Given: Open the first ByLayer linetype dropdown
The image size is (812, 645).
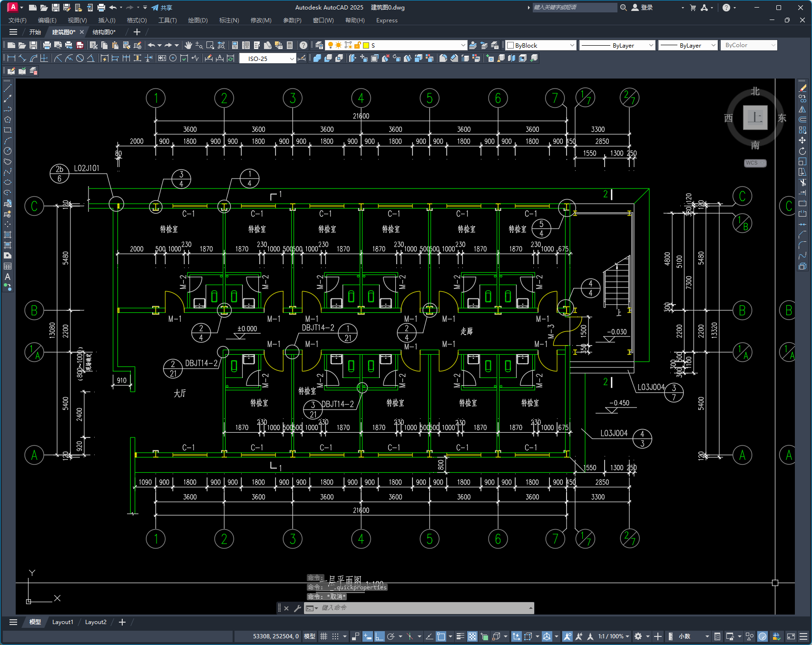Looking at the screenshot, I should point(617,45).
